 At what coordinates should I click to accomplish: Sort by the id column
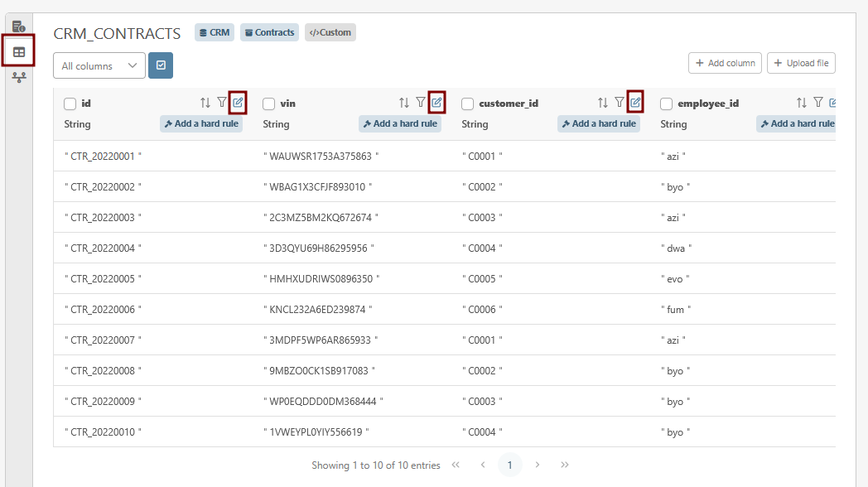pyautogui.click(x=205, y=103)
